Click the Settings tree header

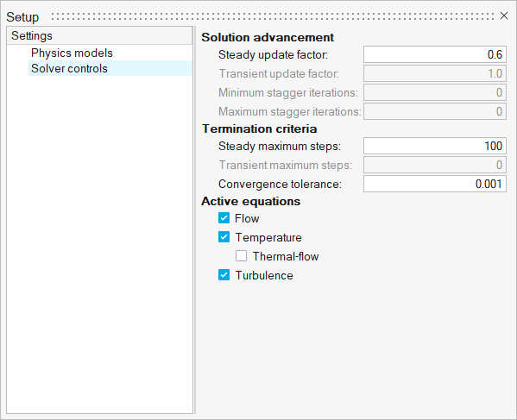(99, 35)
